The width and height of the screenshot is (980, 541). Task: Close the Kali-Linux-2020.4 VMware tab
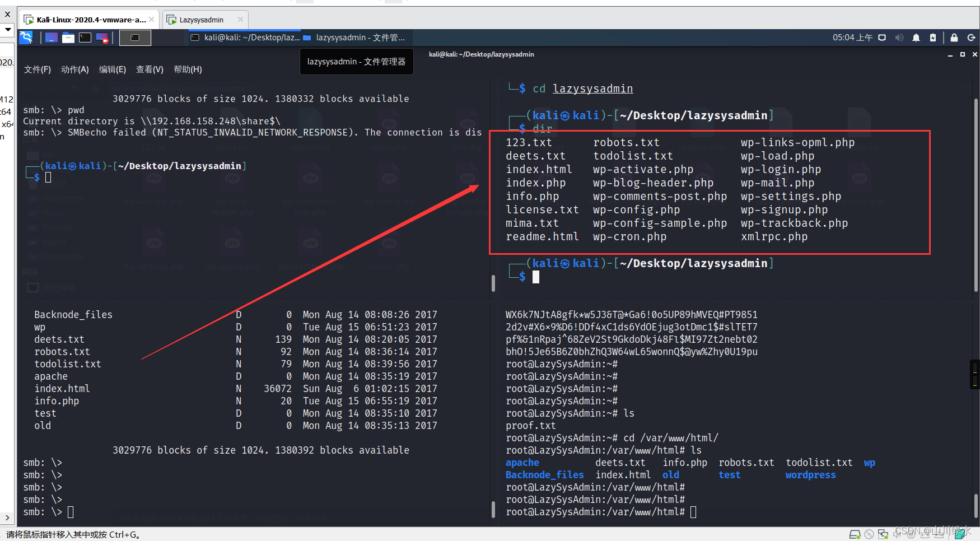pos(152,19)
